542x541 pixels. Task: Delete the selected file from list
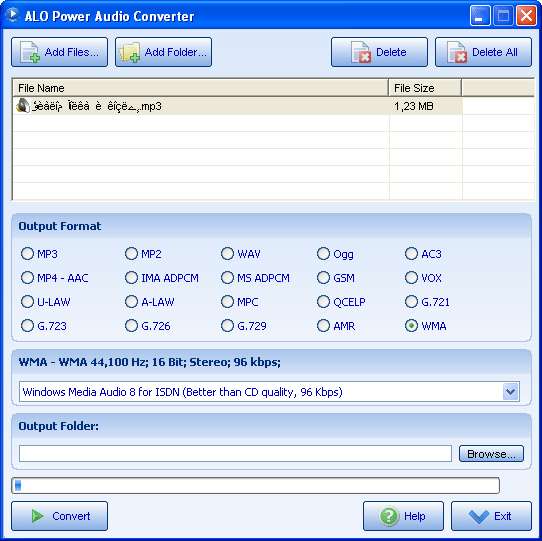[379, 52]
